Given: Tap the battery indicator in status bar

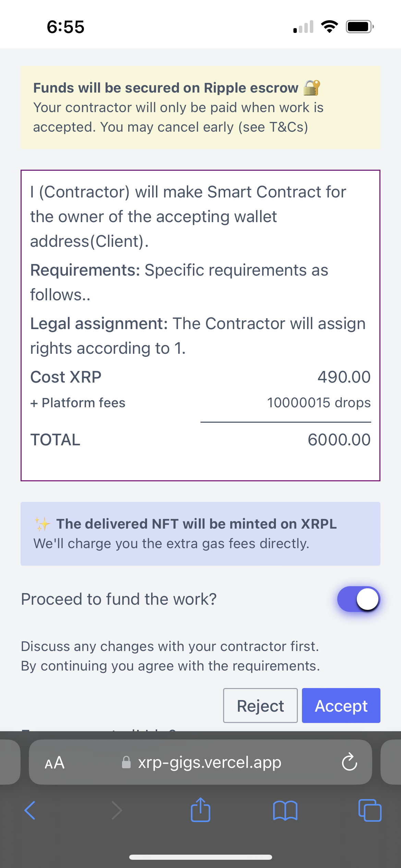Looking at the screenshot, I should [360, 26].
